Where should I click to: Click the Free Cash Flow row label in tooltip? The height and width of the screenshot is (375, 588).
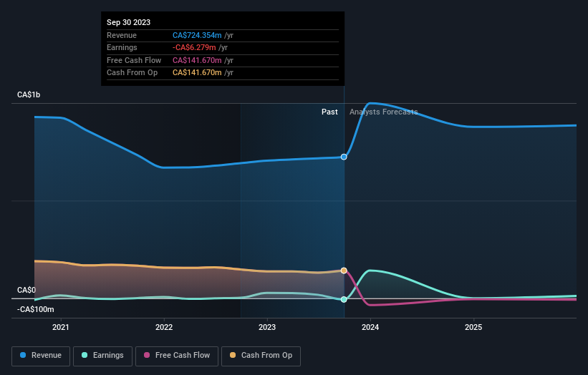134,60
